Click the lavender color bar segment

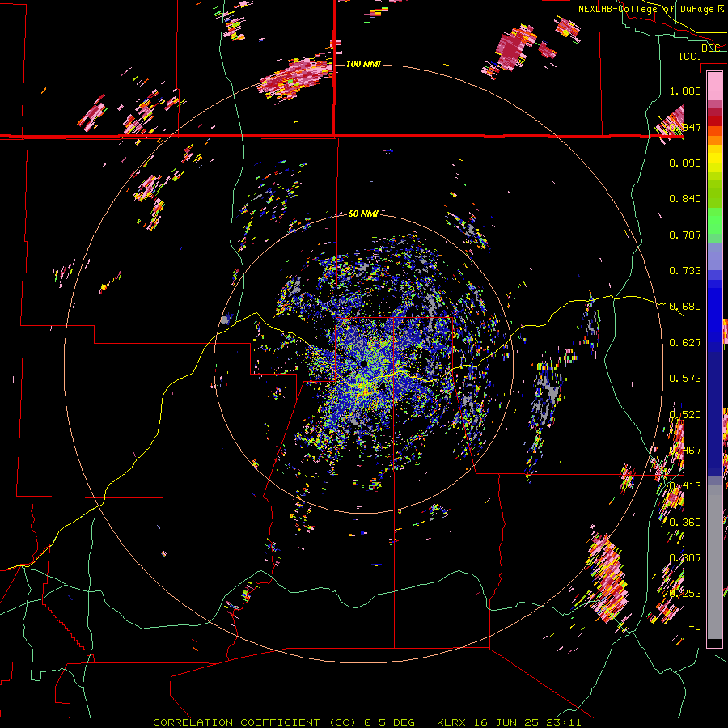714,256
